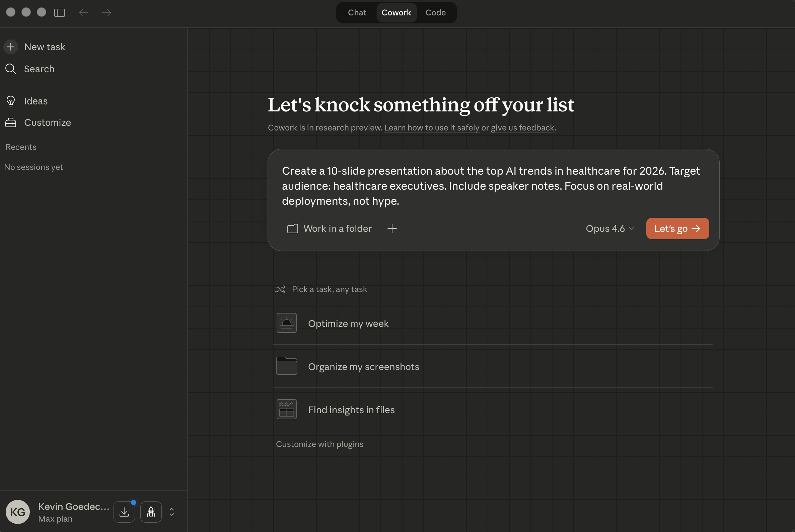Start a New task with the plus icon
The image size is (795, 532).
[x=10, y=47]
